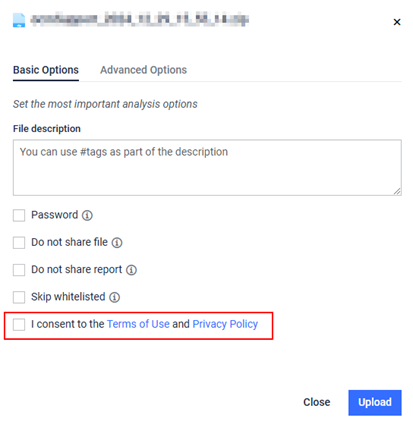The image size is (413, 421).
Task: Select the Basic Options tab
Action: 46,70
